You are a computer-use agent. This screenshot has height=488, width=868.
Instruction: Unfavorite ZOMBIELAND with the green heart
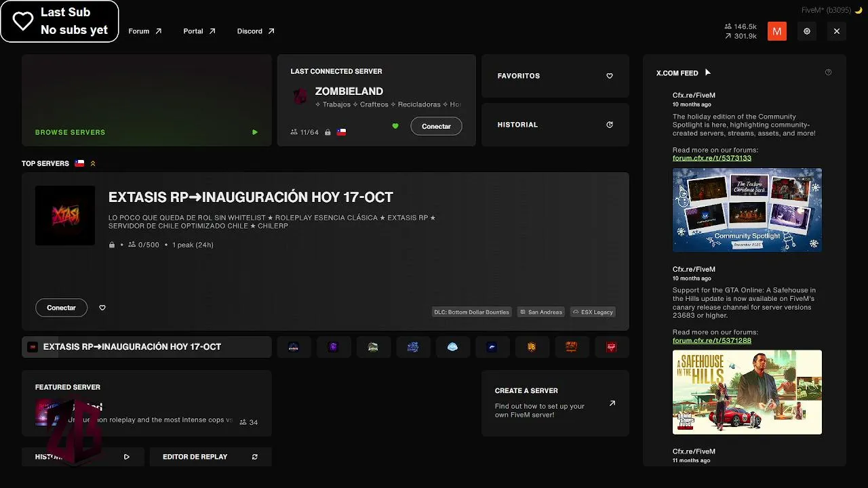[395, 126]
